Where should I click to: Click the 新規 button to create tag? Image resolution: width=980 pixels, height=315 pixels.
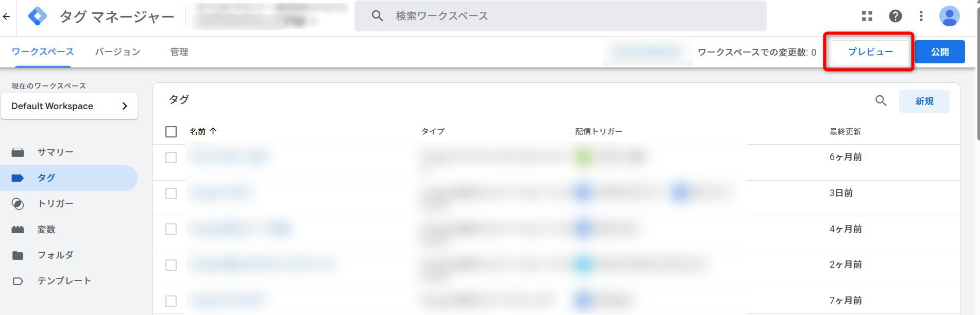[924, 101]
